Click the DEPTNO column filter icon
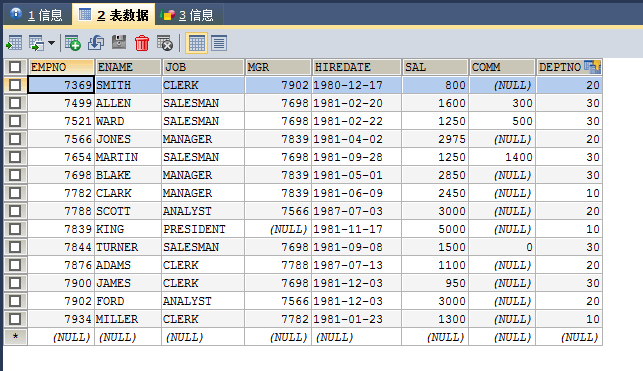The width and height of the screenshot is (643, 371). point(592,66)
